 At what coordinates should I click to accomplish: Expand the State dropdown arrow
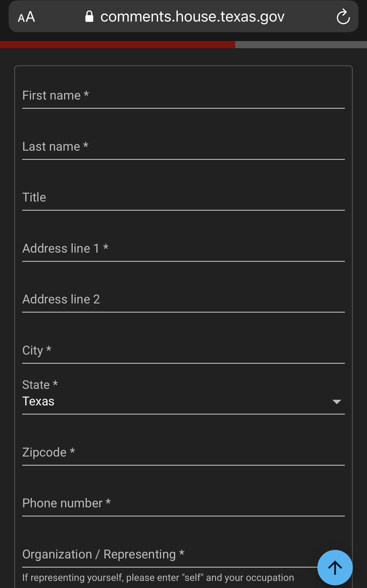coord(337,402)
